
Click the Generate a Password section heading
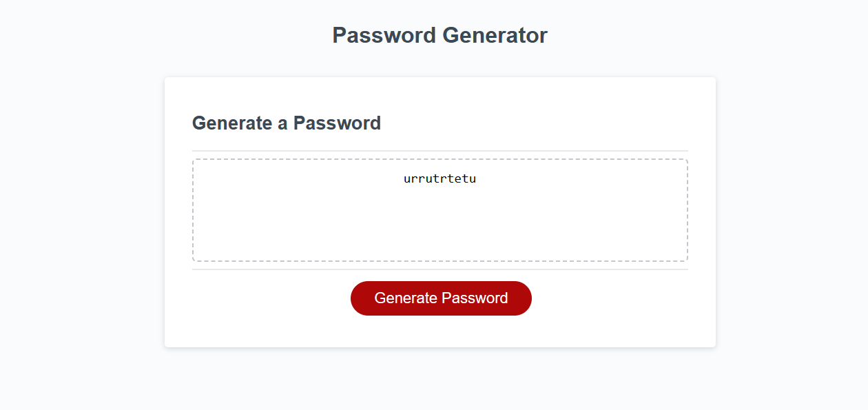(287, 123)
